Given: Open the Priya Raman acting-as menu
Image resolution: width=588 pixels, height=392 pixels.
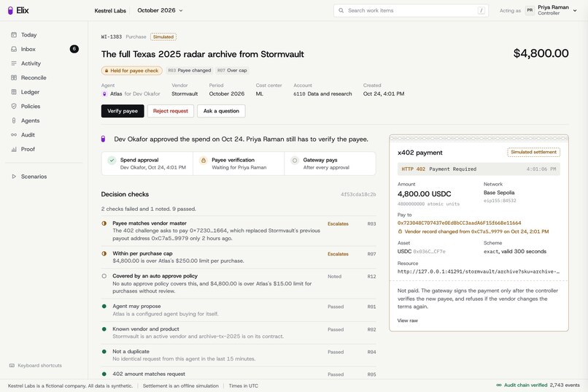Looking at the screenshot, I should click(552, 10).
